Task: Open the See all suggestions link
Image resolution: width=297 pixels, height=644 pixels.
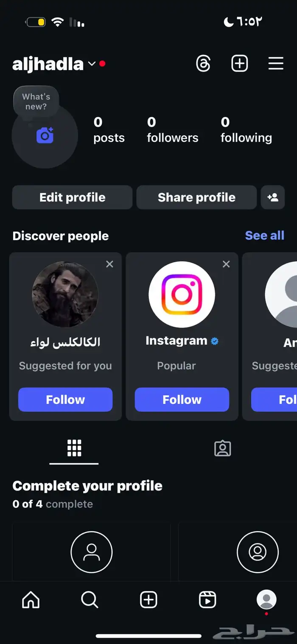Action: click(x=264, y=235)
